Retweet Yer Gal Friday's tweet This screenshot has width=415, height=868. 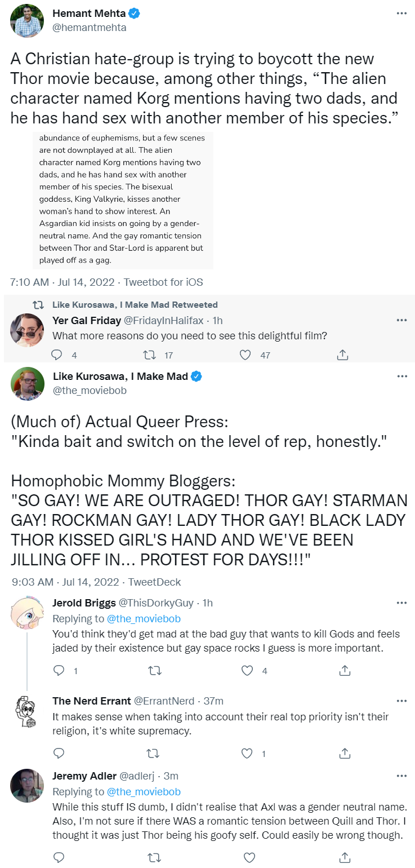point(150,355)
